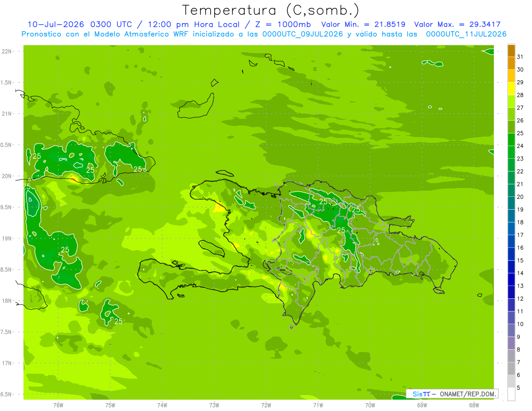Click the legend value label "31"
This screenshot has height=411, width=532.
point(520,57)
